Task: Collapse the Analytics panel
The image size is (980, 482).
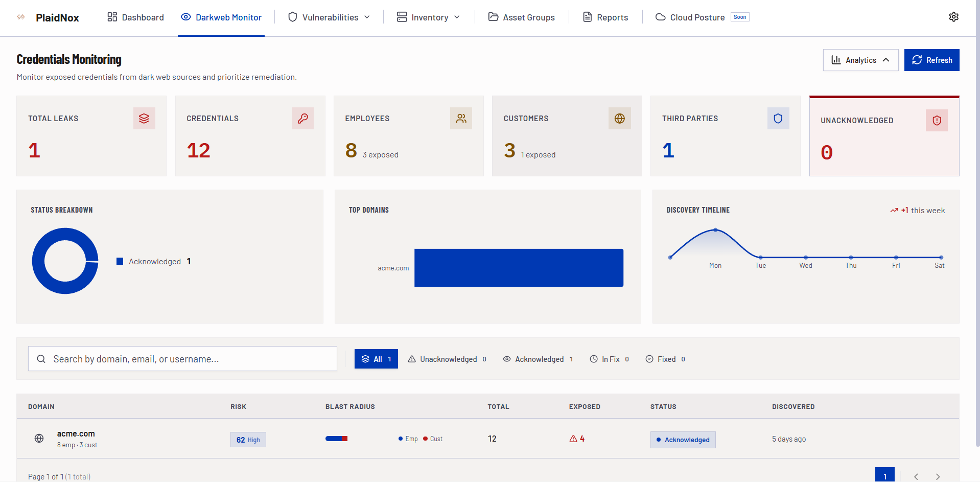Action: tap(860, 60)
